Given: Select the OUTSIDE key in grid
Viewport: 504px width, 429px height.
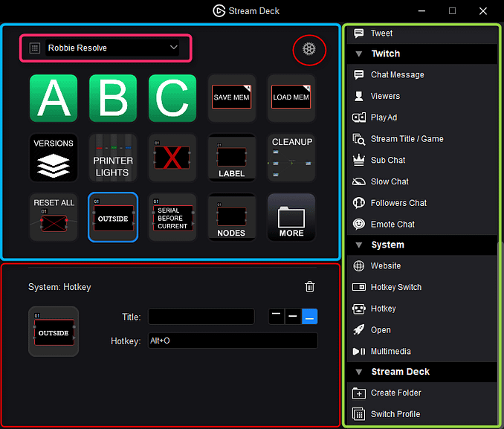Looking at the screenshot, I should point(113,217).
